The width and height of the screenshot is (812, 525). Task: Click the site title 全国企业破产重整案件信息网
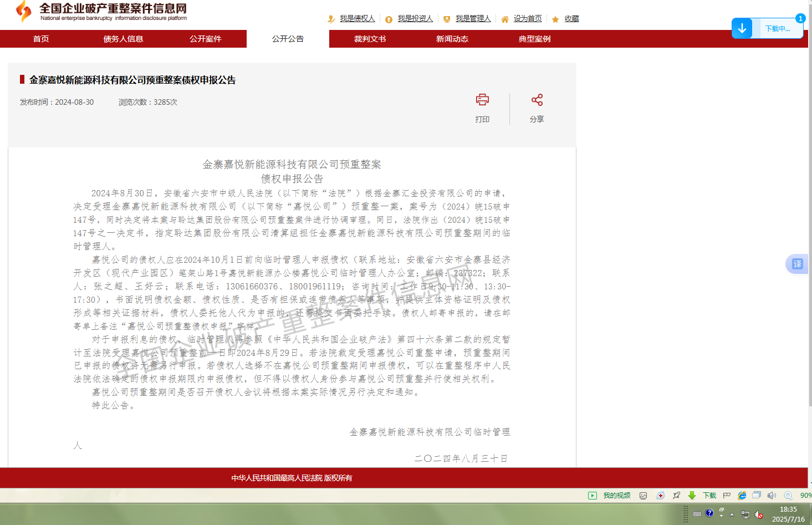point(113,8)
